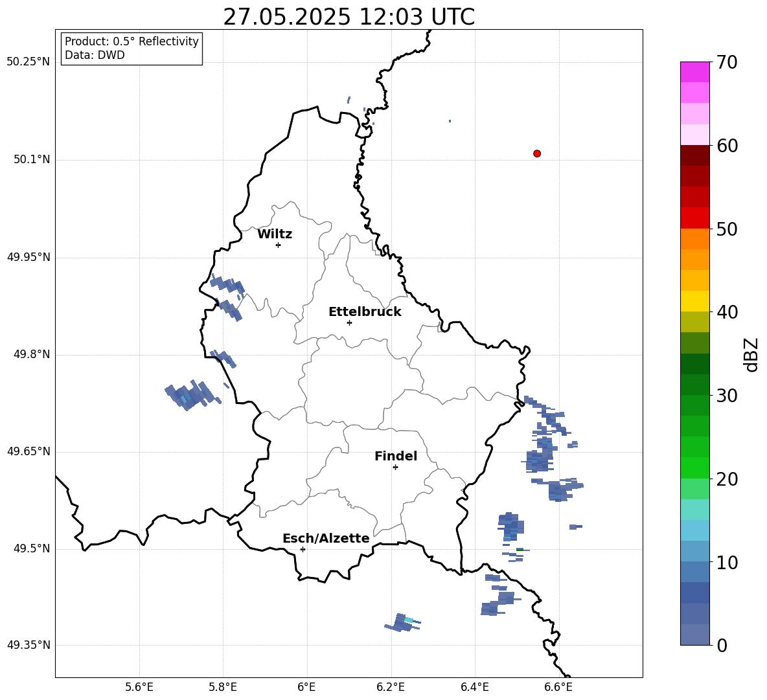767x700 pixels.
Task: Click the Findel station cross marker
Action: (x=395, y=468)
